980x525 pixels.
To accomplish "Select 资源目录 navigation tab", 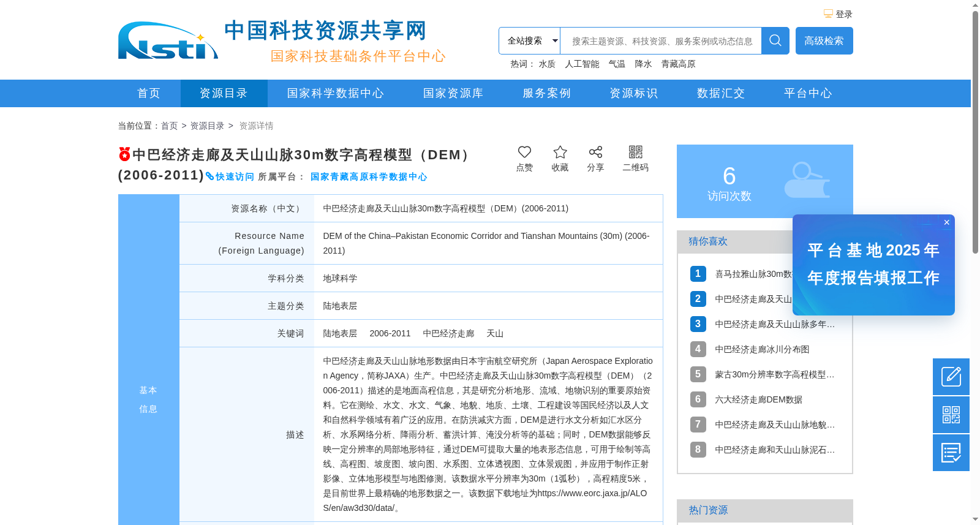I will click(224, 93).
